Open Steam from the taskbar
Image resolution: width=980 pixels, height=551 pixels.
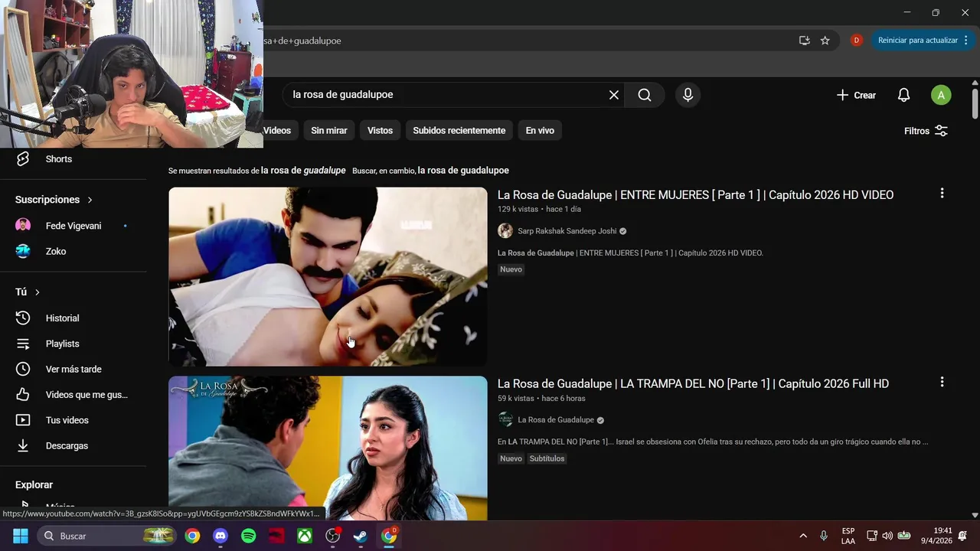[x=361, y=536]
